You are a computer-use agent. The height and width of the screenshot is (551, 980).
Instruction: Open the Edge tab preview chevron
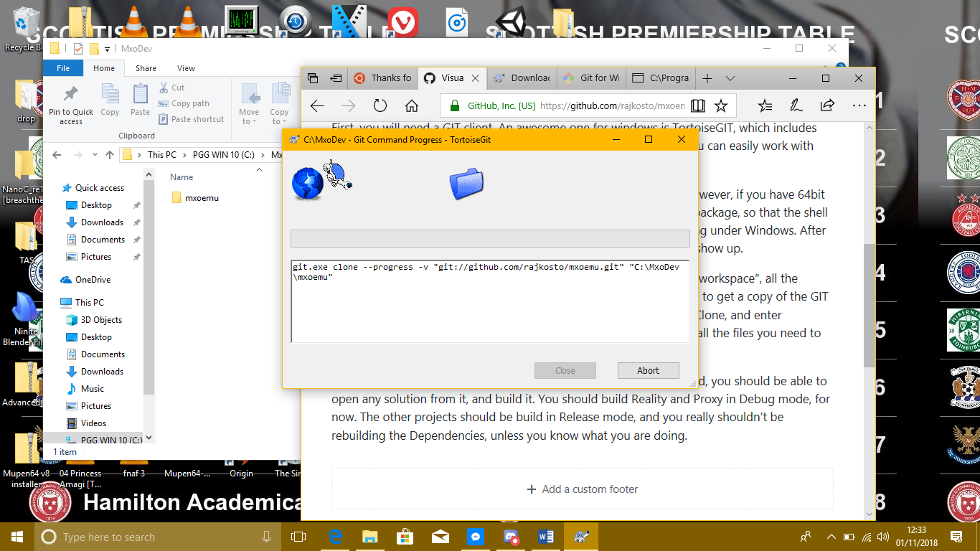coord(730,78)
